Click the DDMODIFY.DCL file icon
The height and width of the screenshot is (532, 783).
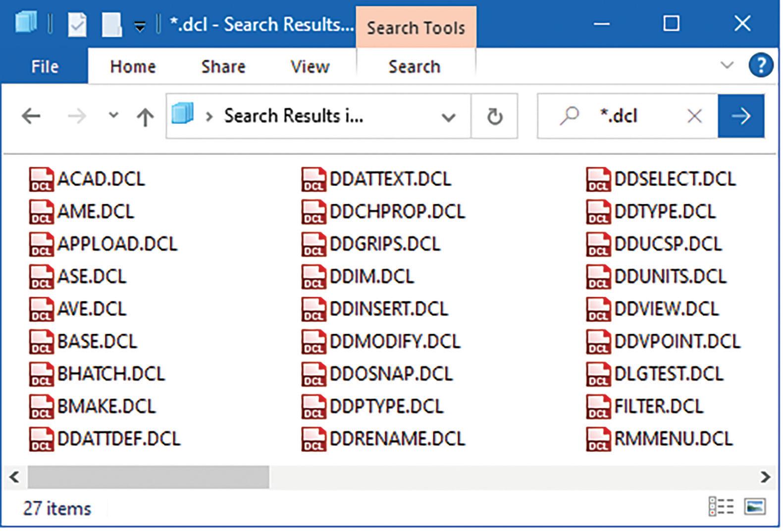pos(313,341)
